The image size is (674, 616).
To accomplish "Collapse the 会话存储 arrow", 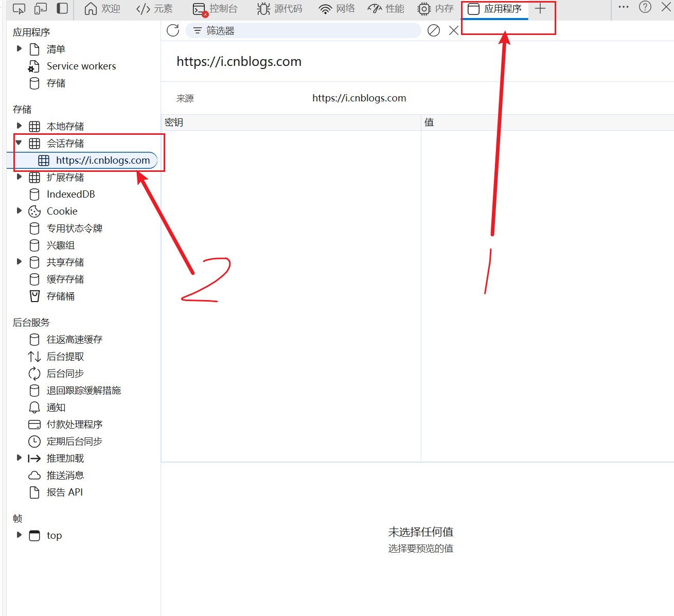I will click(19, 143).
